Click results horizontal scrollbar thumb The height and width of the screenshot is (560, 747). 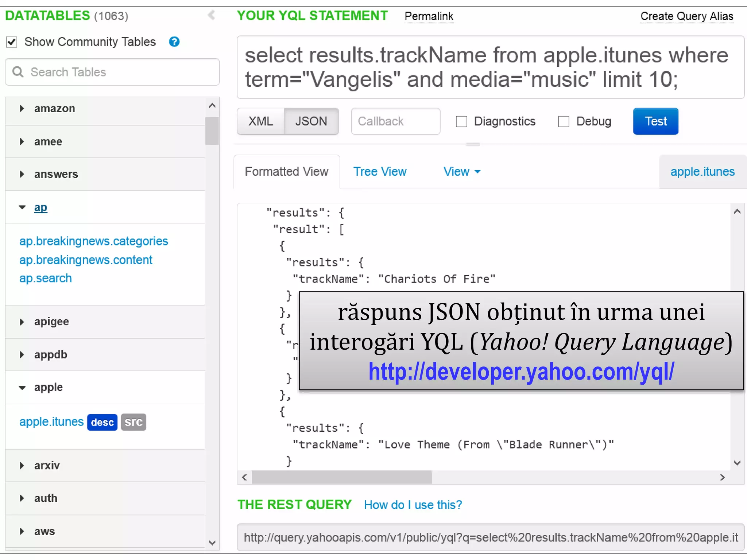[342, 477]
